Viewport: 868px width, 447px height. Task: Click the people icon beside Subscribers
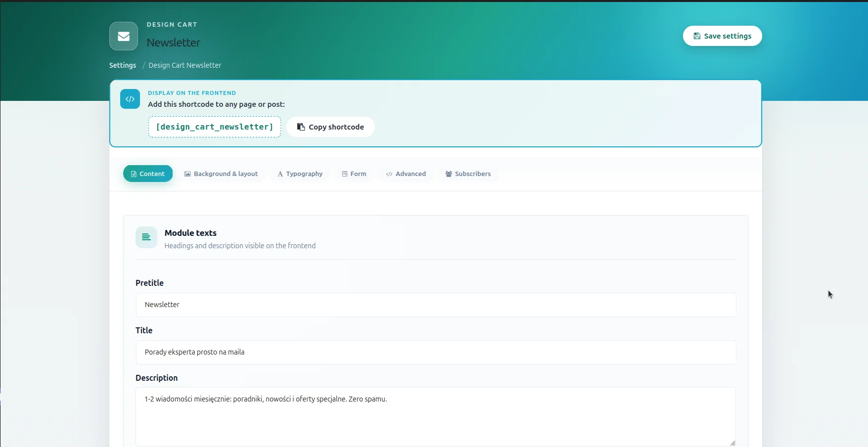[x=449, y=174]
